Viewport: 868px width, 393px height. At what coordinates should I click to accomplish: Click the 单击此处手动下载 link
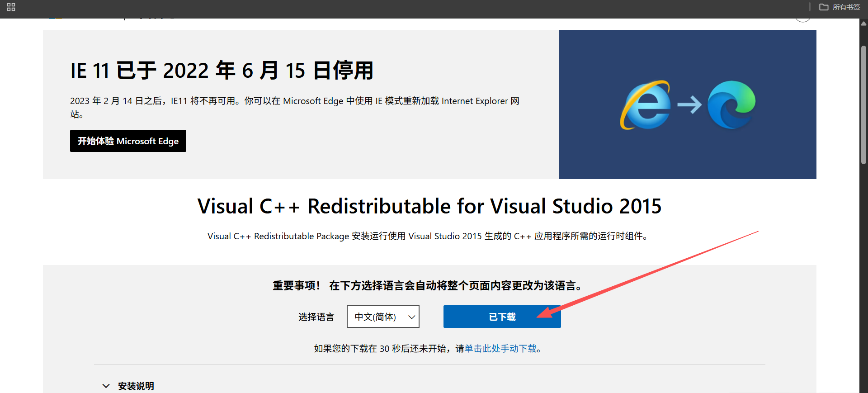tap(500, 349)
